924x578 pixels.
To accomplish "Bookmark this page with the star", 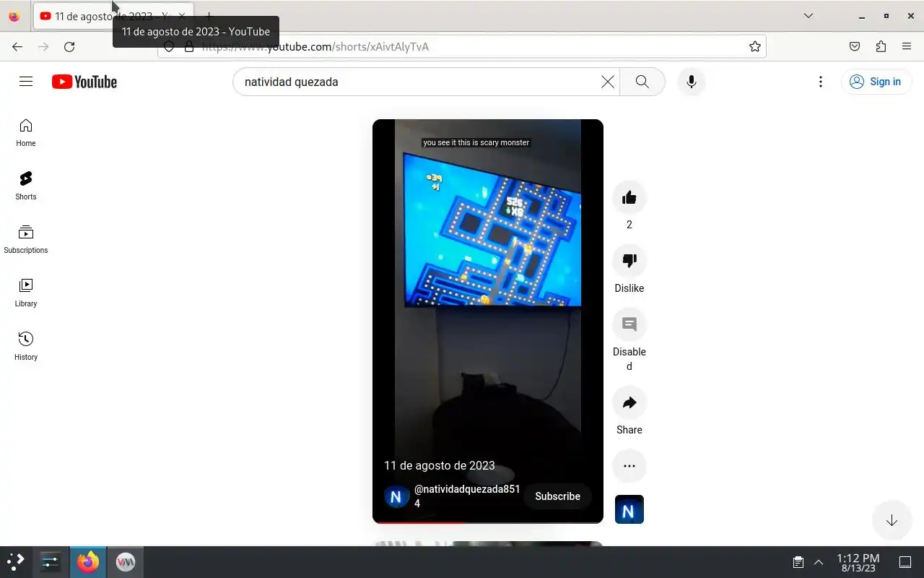I will pyautogui.click(x=755, y=47).
